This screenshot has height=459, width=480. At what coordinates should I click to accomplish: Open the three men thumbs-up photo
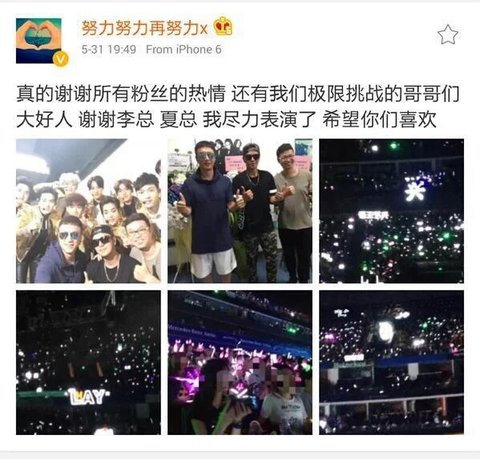240,211
